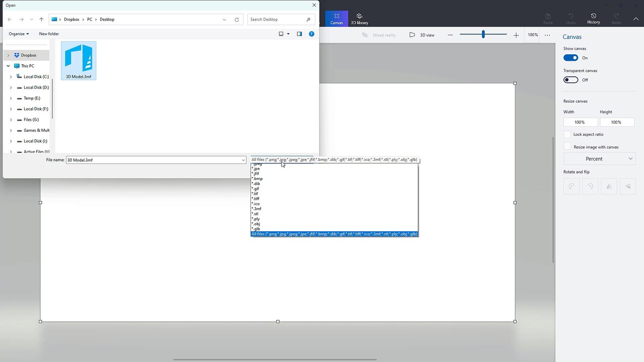The image size is (644, 362).
Task: Toggle the preview pane icon
Action: tap(299, 34)
